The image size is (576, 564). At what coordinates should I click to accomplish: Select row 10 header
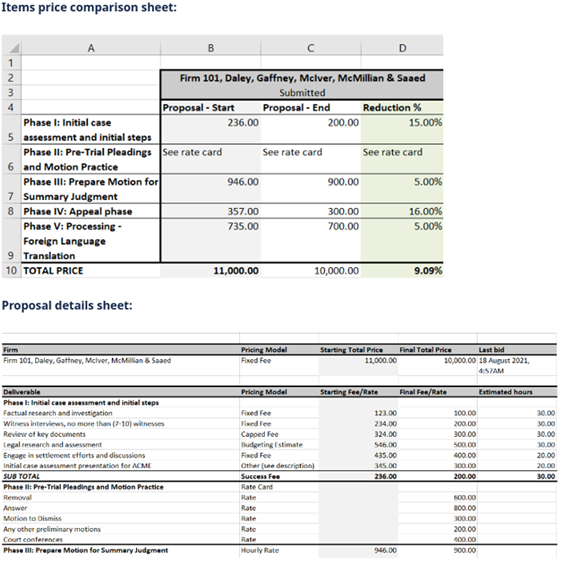11,271
